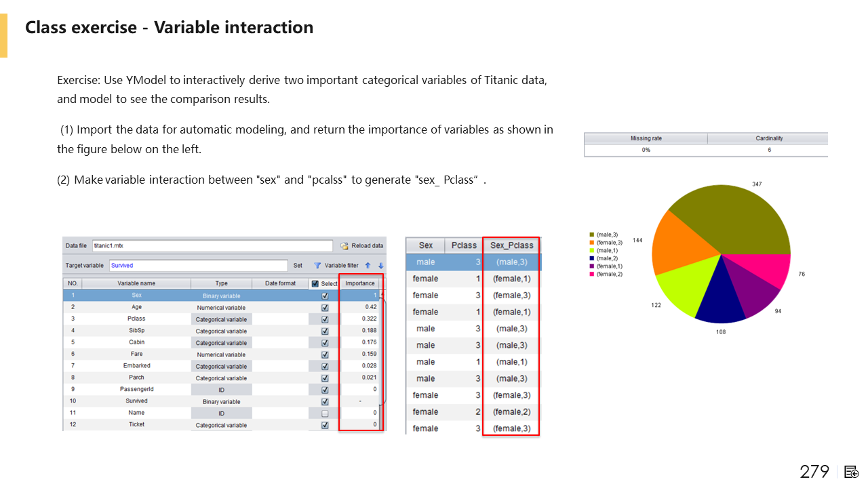Open the Type dropdown for Cabin row
Viewport: 868px width, 488px height.
coord(221,342)
